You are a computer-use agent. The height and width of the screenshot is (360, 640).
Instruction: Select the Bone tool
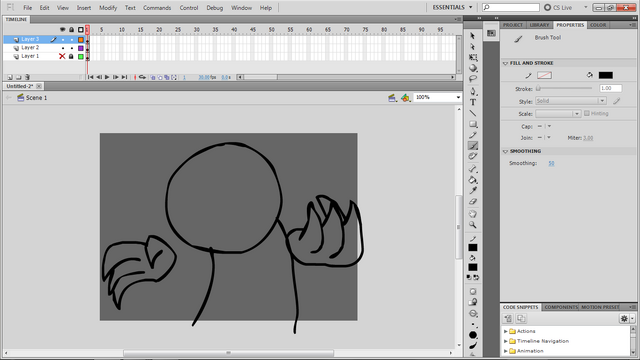point(473,169)
